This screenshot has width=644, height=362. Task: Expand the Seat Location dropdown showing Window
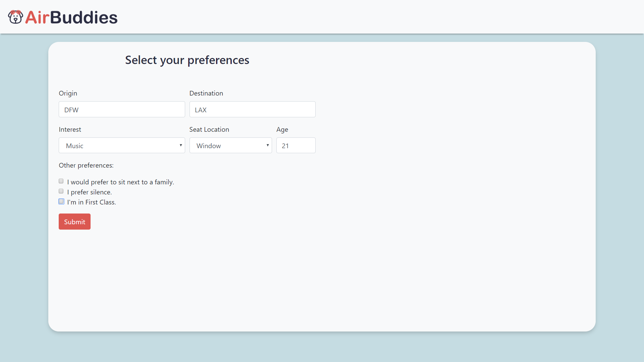(x=230, y=145)
